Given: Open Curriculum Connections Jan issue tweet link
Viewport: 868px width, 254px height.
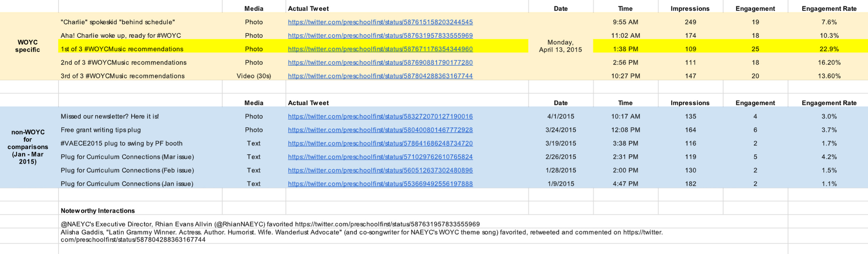Looking at the screenshot, I should click(x=380, y=184).
